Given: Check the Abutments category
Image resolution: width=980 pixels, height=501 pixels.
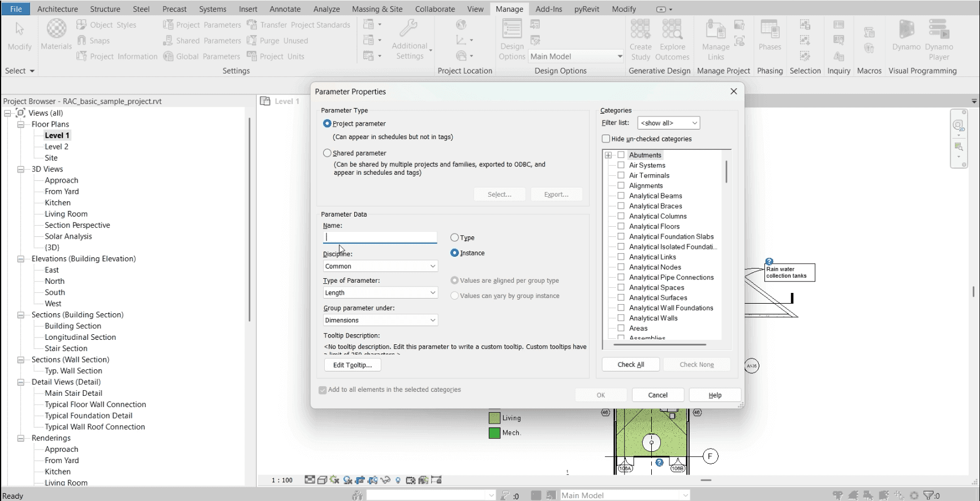Looking at the screenshot, I should point(621,155).
